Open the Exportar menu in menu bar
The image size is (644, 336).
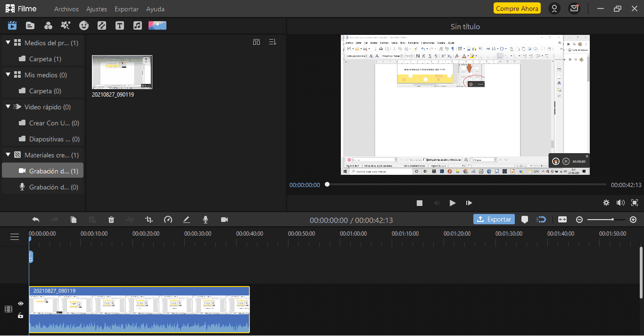pos(127,9)
